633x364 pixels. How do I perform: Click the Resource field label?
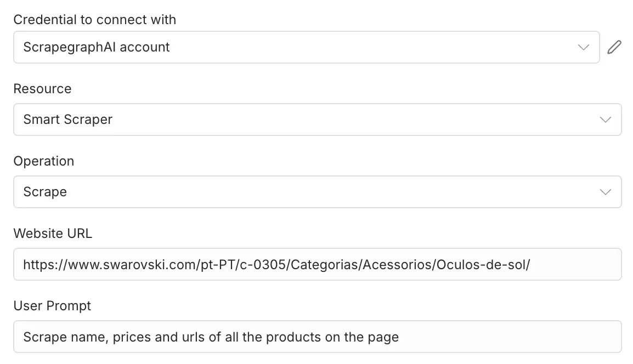point(42,88)
